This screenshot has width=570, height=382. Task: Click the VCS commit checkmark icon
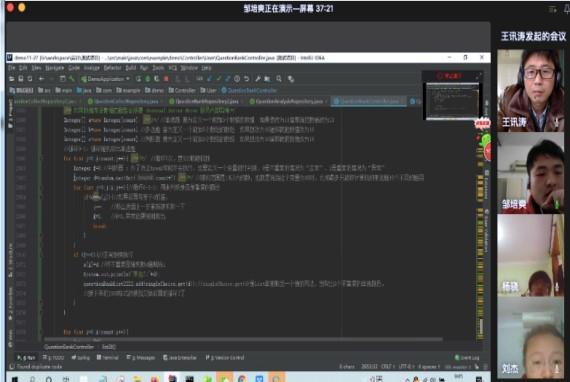(219, 79)
